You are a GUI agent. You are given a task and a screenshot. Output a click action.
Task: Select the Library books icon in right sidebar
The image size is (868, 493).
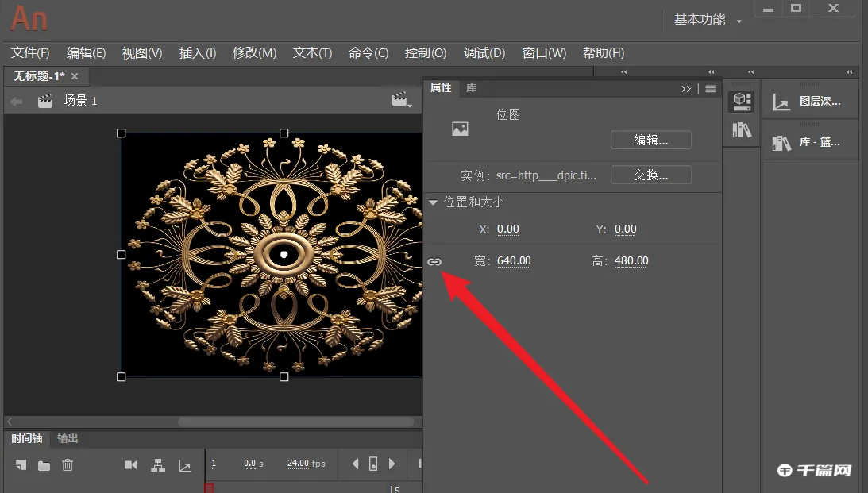741,129
